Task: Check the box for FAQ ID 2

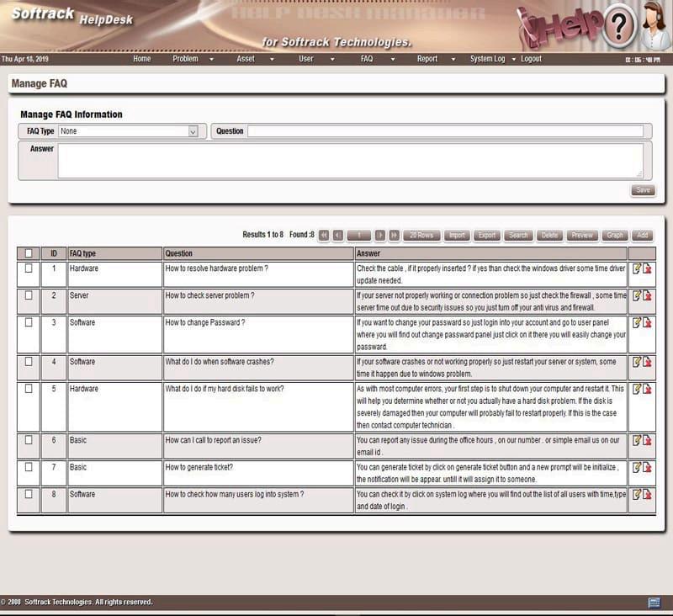Action: 29,295
